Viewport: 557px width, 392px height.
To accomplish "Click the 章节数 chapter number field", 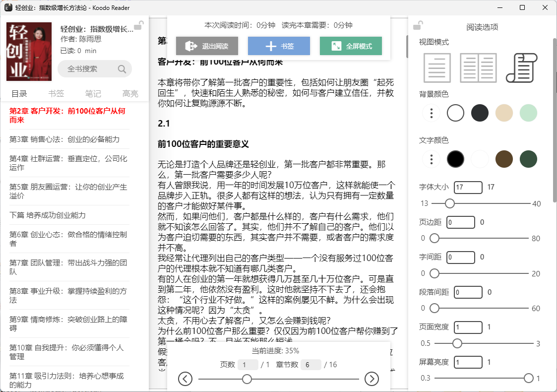I will [311, 365].
